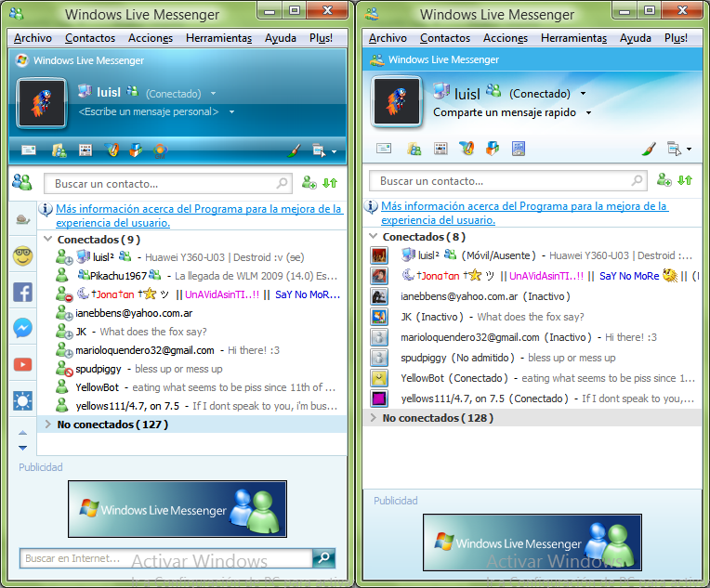
Task: Click sidebar up arrow in left window
Action: tap(22, 433)
